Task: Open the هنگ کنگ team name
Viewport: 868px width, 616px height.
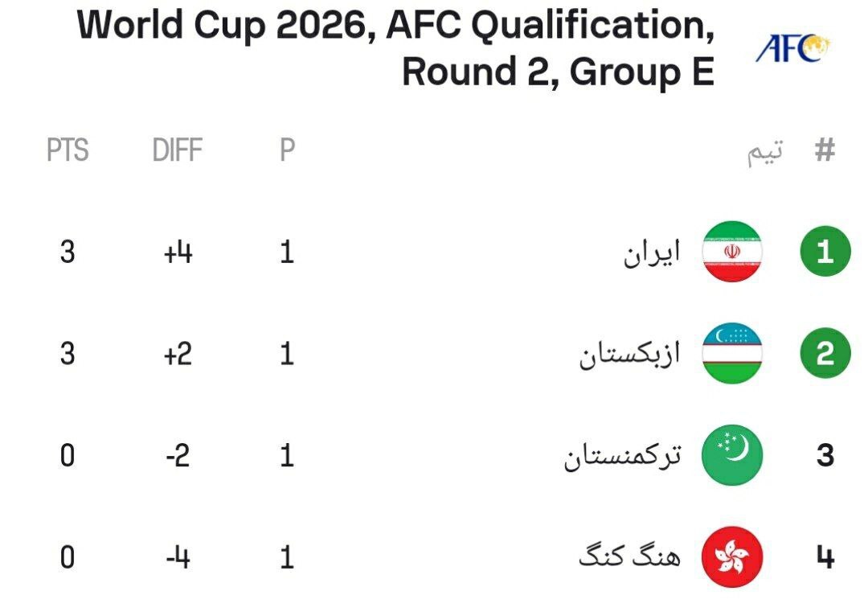Action: tap(629, 557)
